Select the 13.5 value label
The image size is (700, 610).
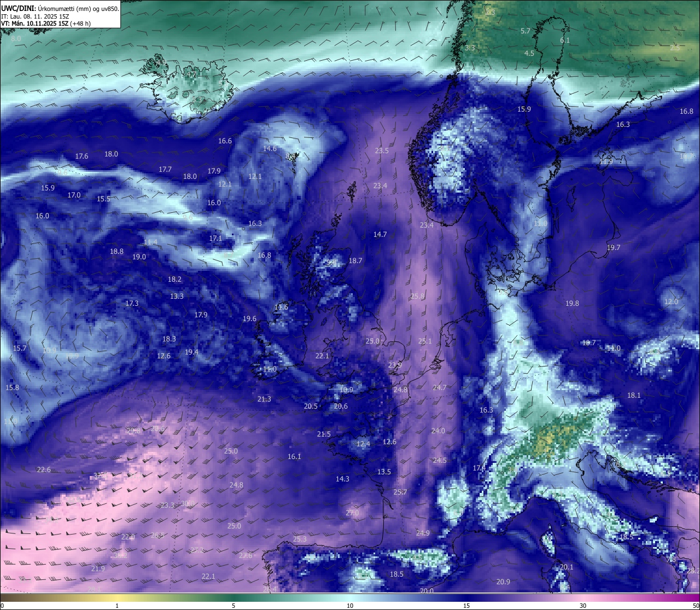coord(384,472)
